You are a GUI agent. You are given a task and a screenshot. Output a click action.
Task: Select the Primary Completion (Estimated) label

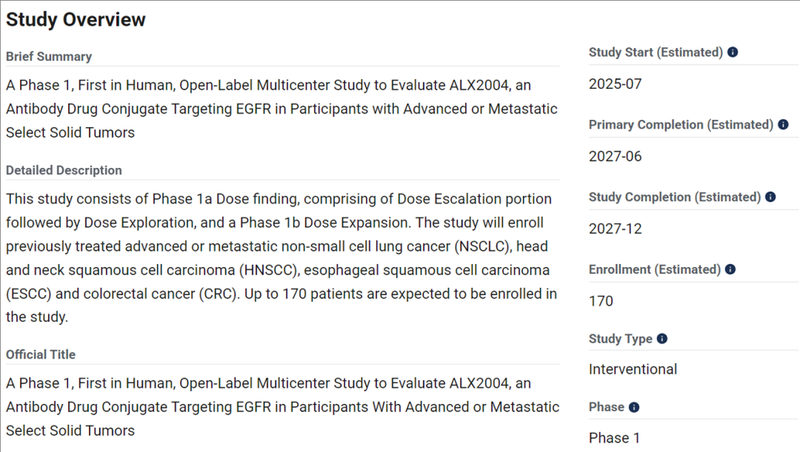pos(681,125)
